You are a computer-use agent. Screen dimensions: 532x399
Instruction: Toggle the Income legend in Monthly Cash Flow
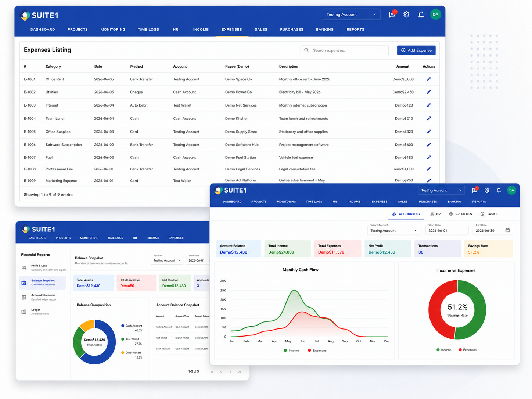[x=291, y=351]
